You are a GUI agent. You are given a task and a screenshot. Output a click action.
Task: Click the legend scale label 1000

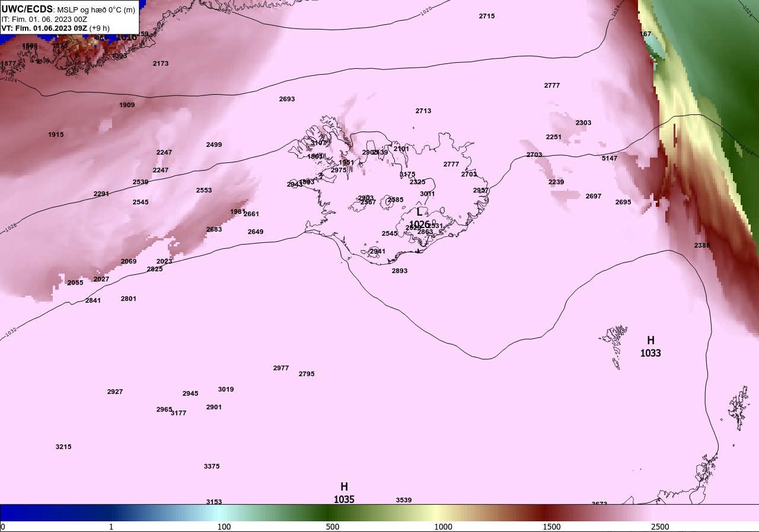pyautogui.click(x=443, y=527)
